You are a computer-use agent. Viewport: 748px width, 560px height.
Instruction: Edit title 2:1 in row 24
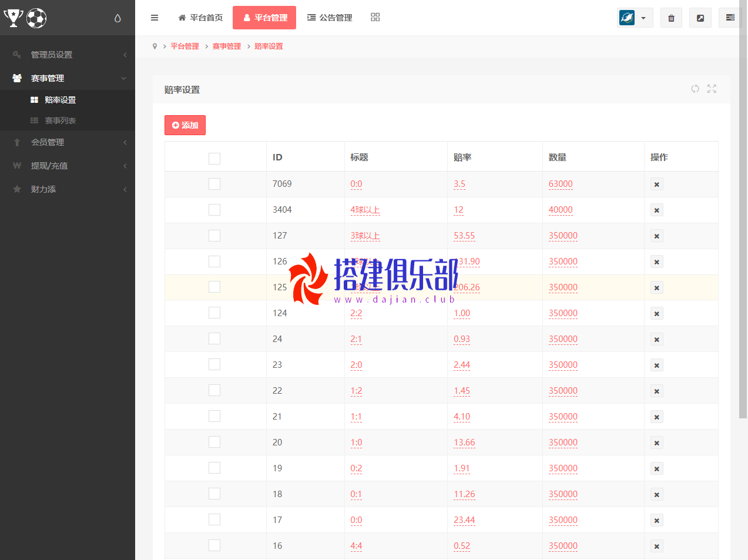(356, 340)
